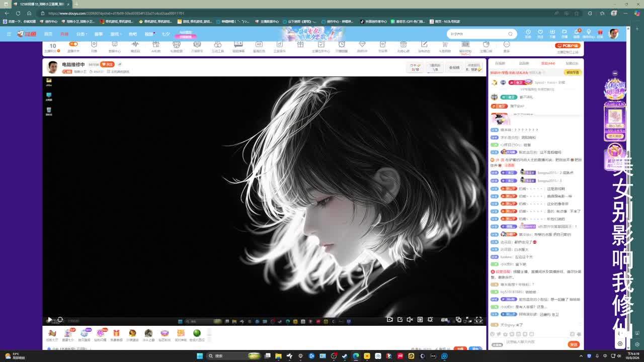Click the PC客户端 button
Viewport: 644px width, 362px height.
click(568, 46)
